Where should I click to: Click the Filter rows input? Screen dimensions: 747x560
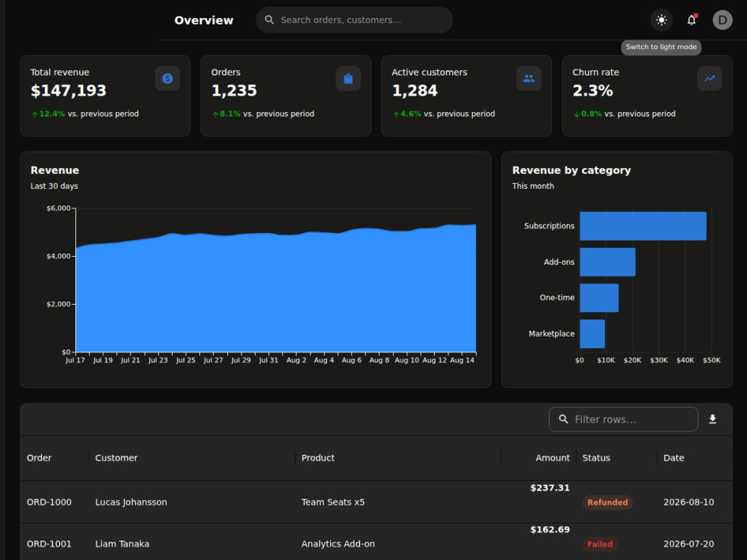coord(624,419)
